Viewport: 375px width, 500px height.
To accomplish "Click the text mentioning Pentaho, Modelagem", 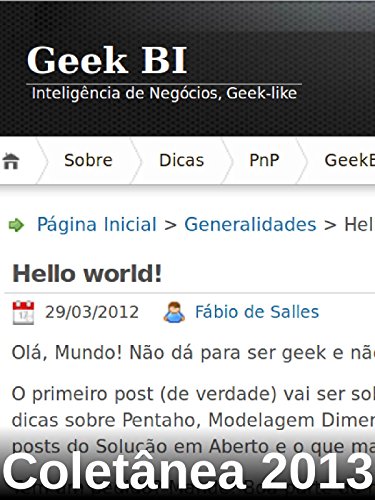I will point(193,420).
